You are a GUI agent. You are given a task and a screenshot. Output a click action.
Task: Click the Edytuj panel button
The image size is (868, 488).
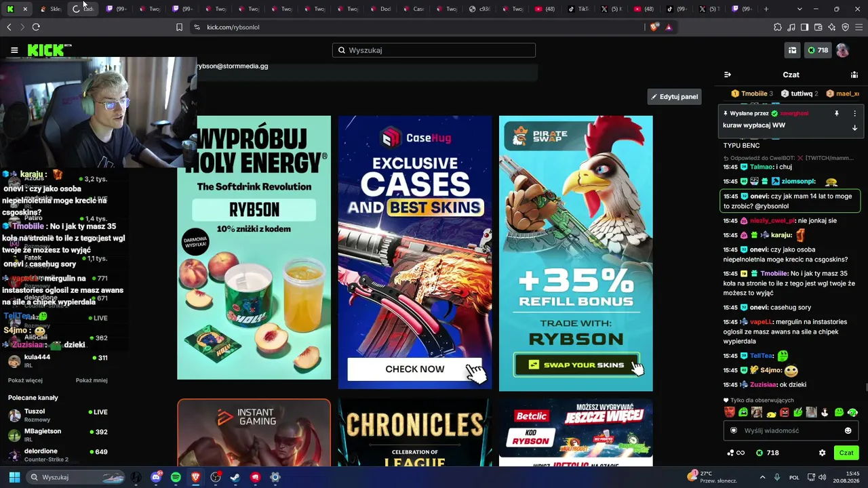(674, 97)
